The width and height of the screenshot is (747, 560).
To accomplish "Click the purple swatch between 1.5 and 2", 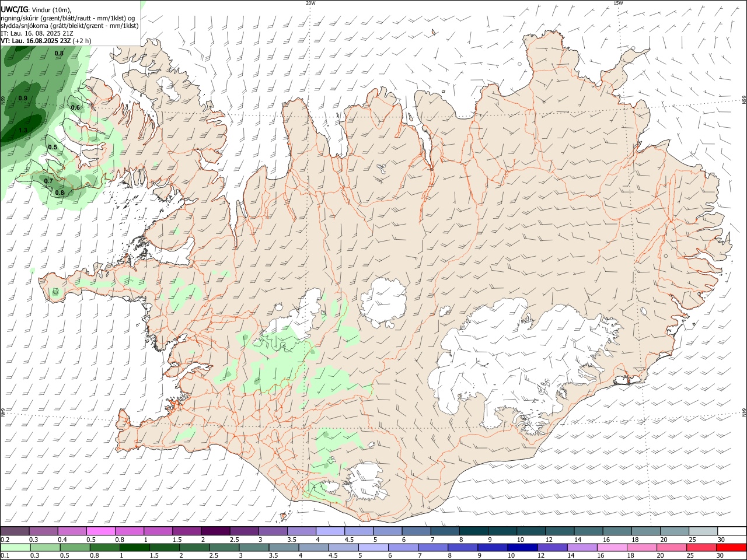I will point(186,531).
